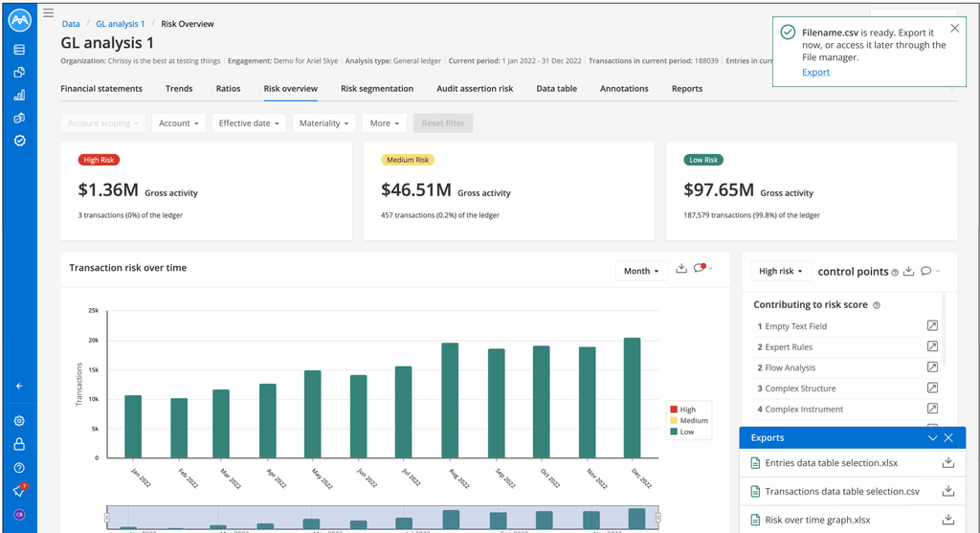Open help question mark in sidebar
980x533 pixels.
[x=19, y=468]
